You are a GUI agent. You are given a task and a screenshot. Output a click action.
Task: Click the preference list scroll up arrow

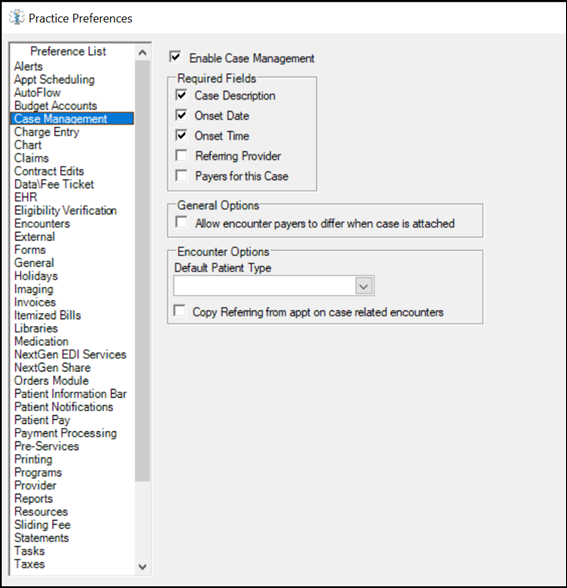click(x=142, y=52)
